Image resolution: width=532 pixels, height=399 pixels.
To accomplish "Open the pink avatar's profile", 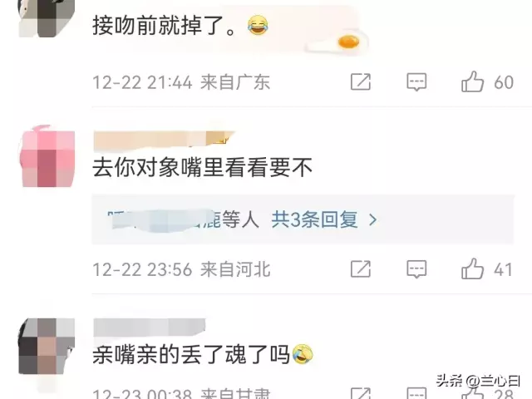I will click(47, 156).
